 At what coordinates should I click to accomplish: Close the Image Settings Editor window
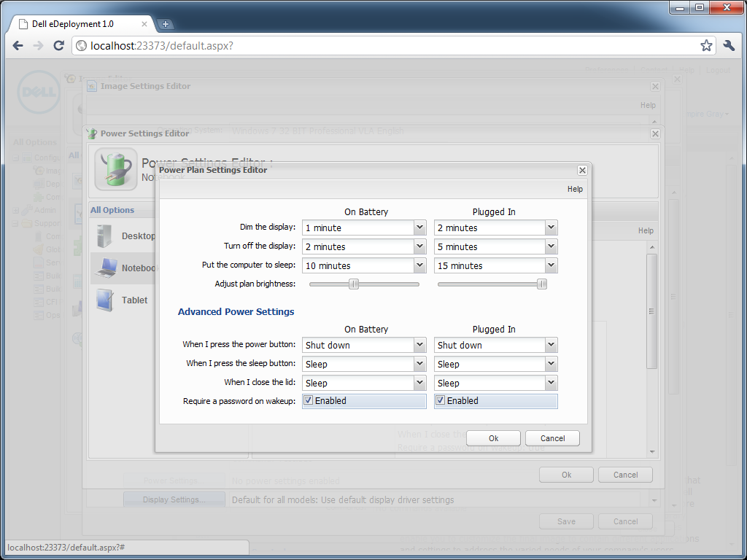655,86
